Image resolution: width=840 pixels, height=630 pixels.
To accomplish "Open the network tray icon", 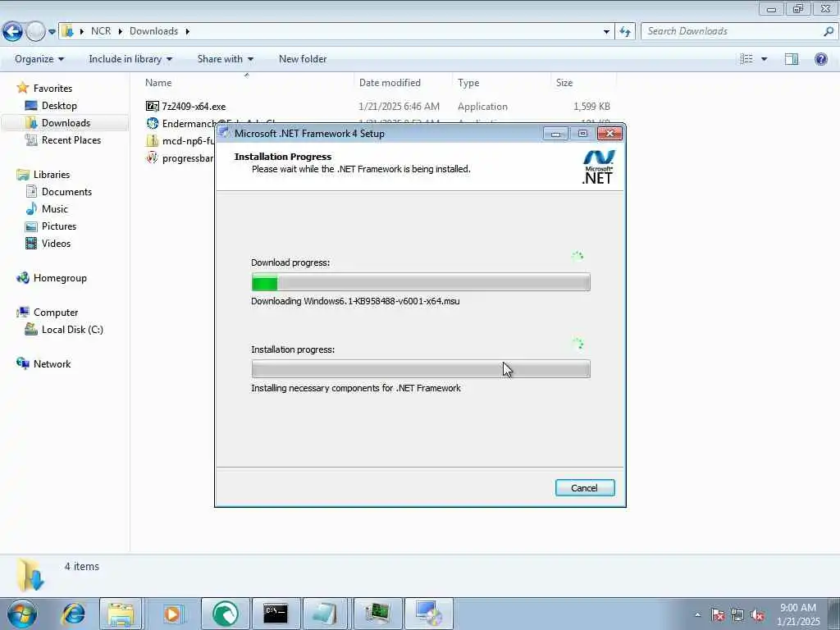I will pyautogui.click(x=737, y=615).
